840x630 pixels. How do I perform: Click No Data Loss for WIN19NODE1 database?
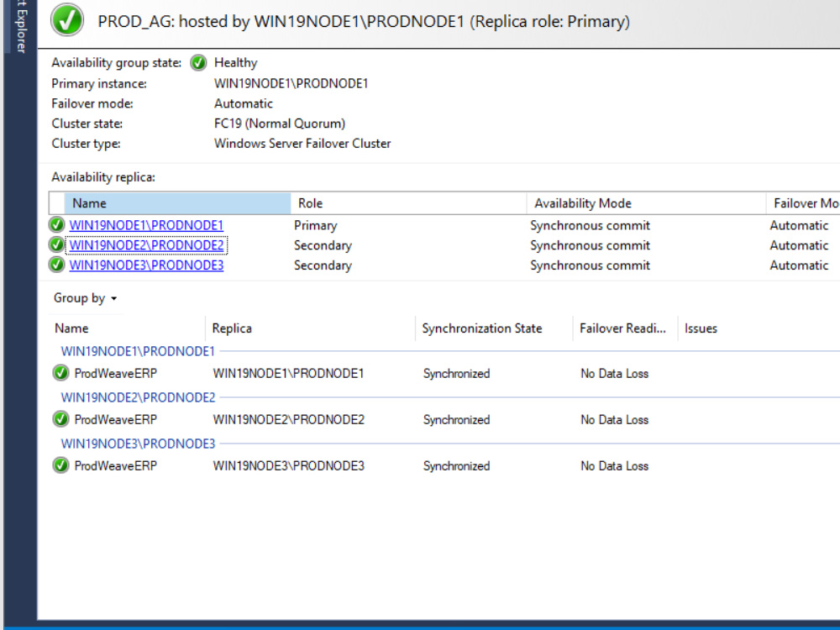point(615,374)
